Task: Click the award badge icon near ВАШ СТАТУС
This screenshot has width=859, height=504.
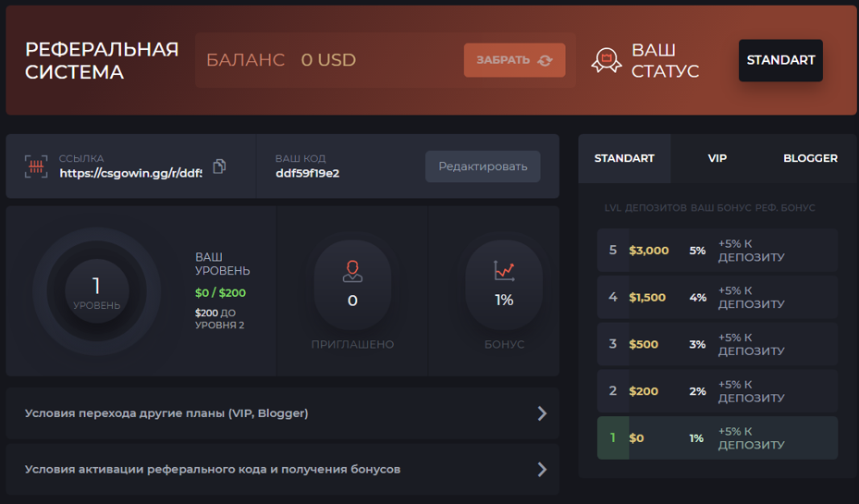Action: (x=607, y=60)
